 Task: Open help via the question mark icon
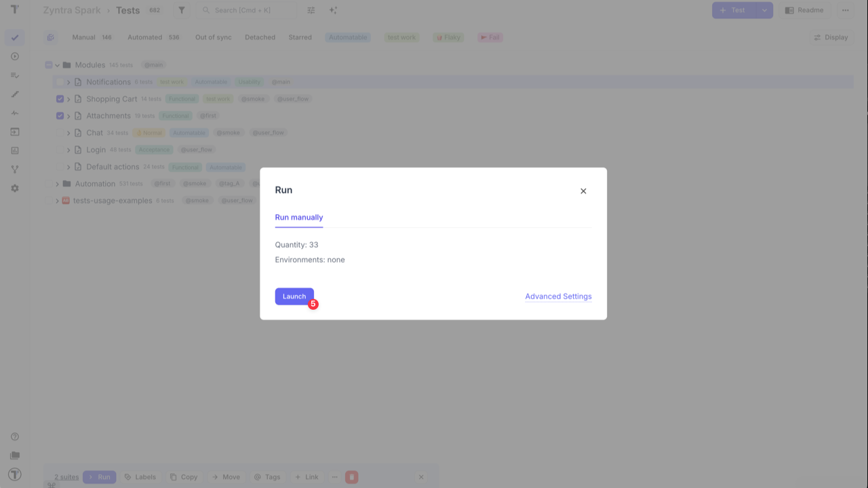click(15, 436)
